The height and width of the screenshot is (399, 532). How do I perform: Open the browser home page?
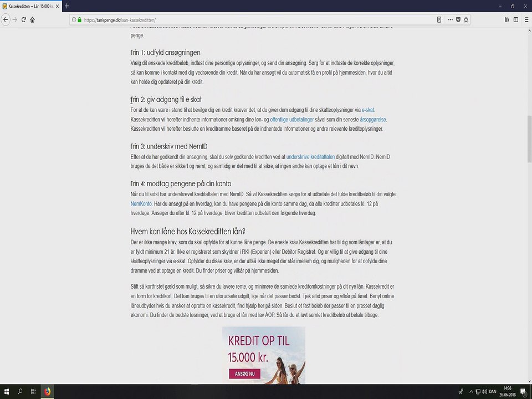click(33, 20)
